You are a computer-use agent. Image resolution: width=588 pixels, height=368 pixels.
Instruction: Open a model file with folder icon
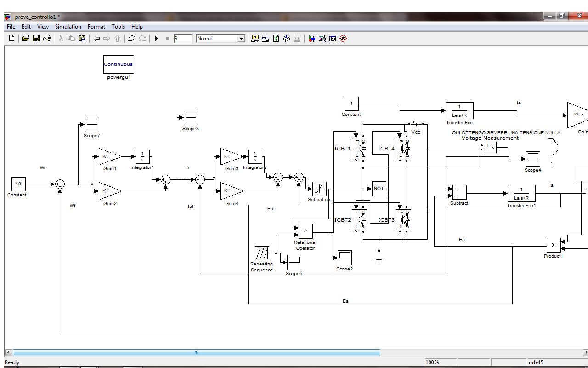[26, 39]
